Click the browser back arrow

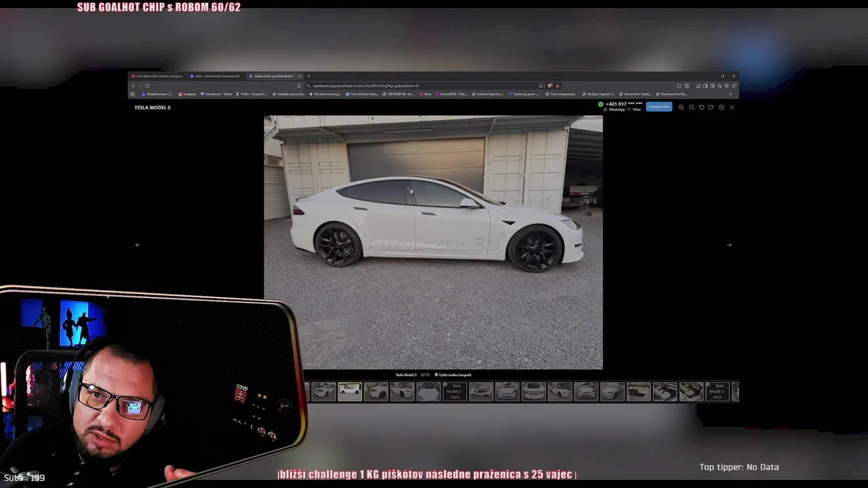click(133, 86)
